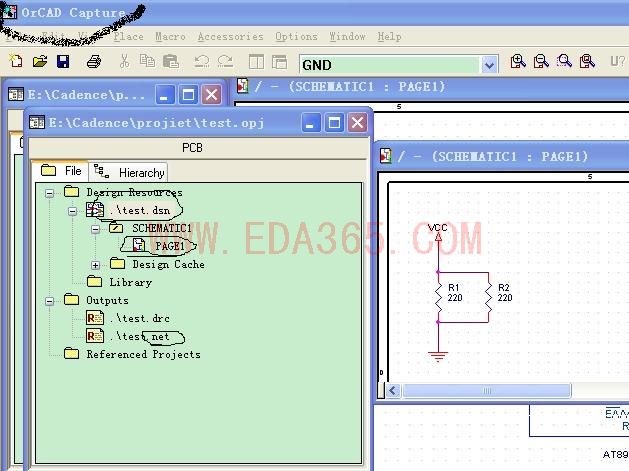
Task: Click the test.dsn design file icon
Action: point(95,210)
